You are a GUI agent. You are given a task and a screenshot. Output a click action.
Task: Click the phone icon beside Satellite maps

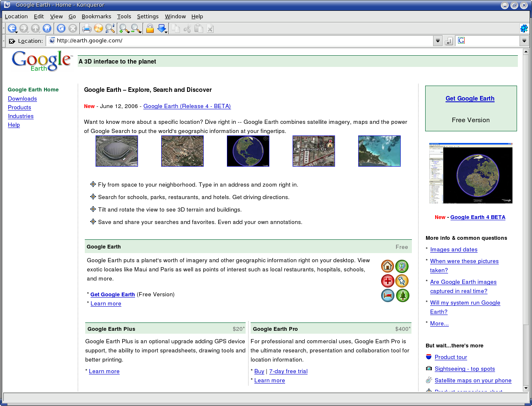[x=429, y=380]
